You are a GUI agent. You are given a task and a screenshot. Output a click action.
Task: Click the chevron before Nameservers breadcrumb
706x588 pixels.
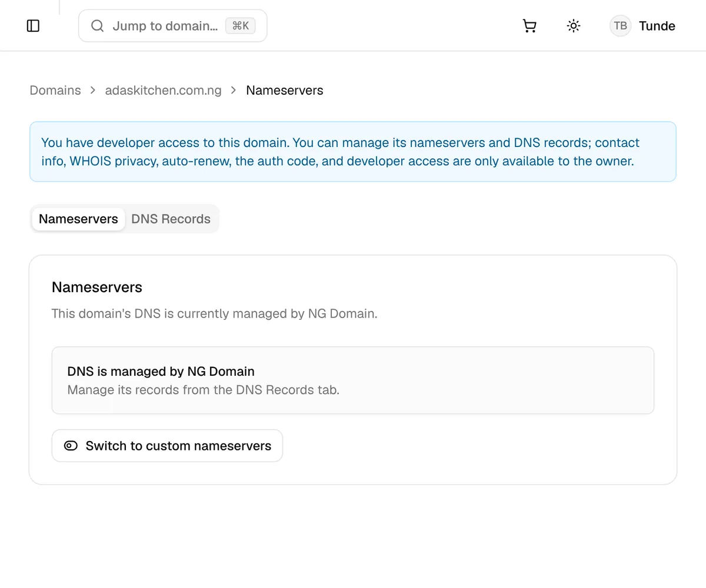(x=234, y=91)
